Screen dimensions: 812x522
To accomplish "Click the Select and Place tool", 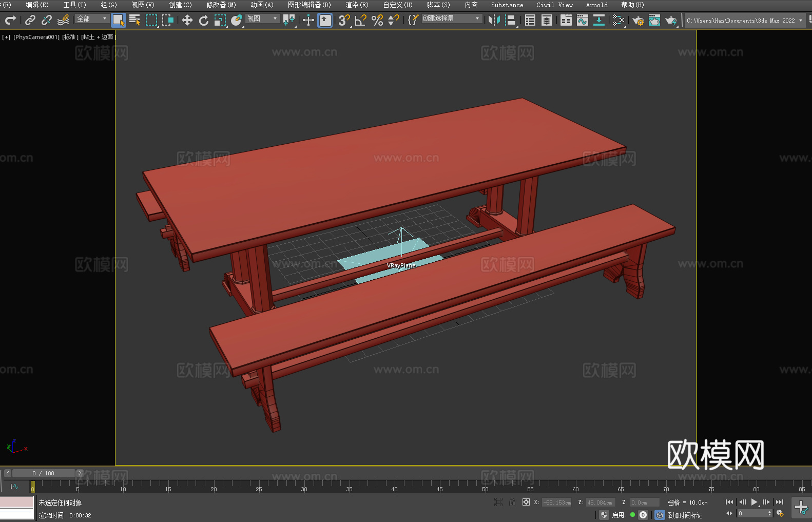I will click(237, 20).
